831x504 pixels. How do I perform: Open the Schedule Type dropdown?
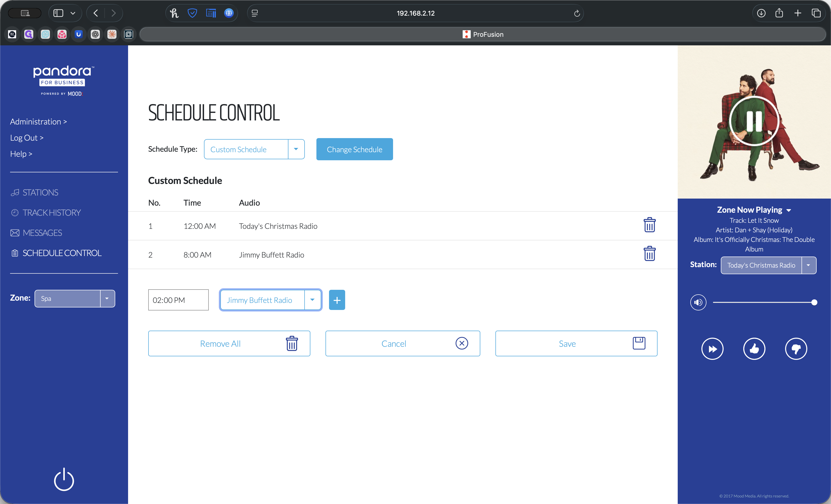point(254,149)
